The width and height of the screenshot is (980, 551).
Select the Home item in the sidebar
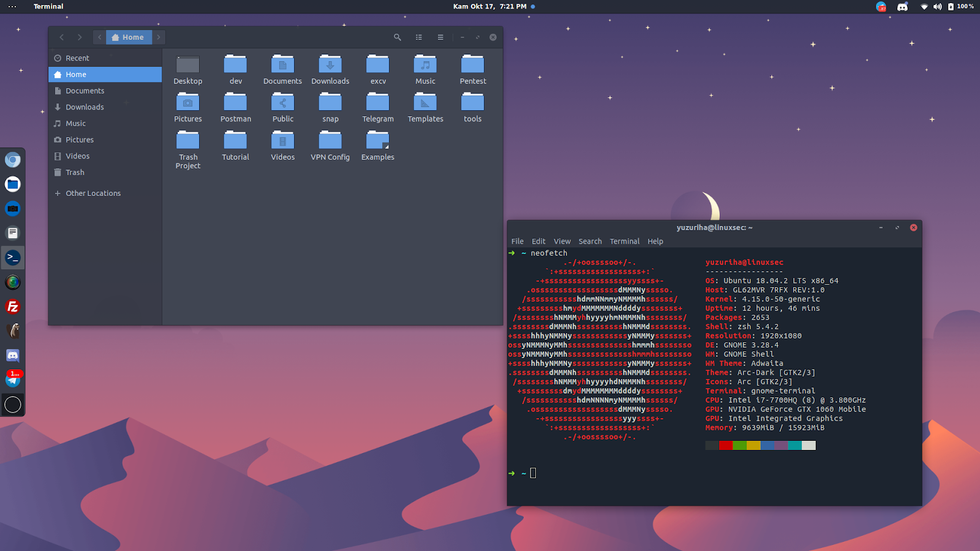pos(75,74)
